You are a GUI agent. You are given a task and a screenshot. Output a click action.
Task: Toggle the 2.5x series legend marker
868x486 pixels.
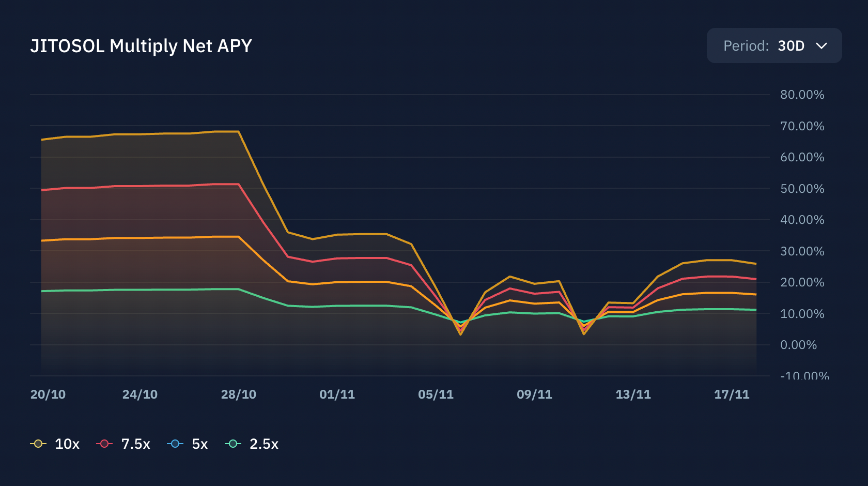(x=233, y=444)
